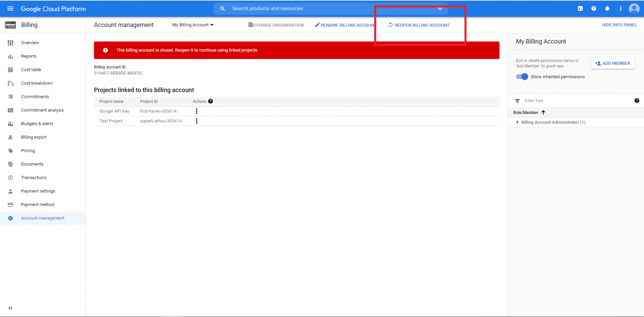The image size is (644, 317).
Task: Open the notifications bell
Action: [x=607, y=8]
